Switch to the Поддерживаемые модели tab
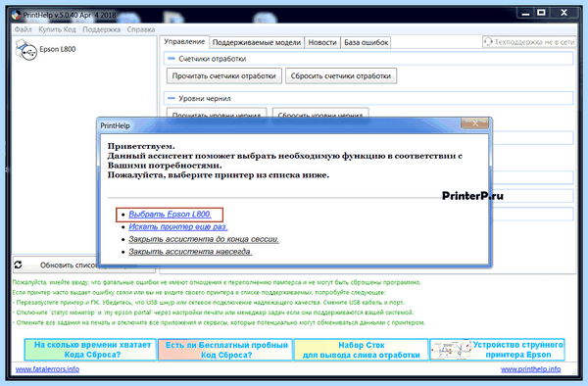588x386 pixels. (x=257, y=42)
